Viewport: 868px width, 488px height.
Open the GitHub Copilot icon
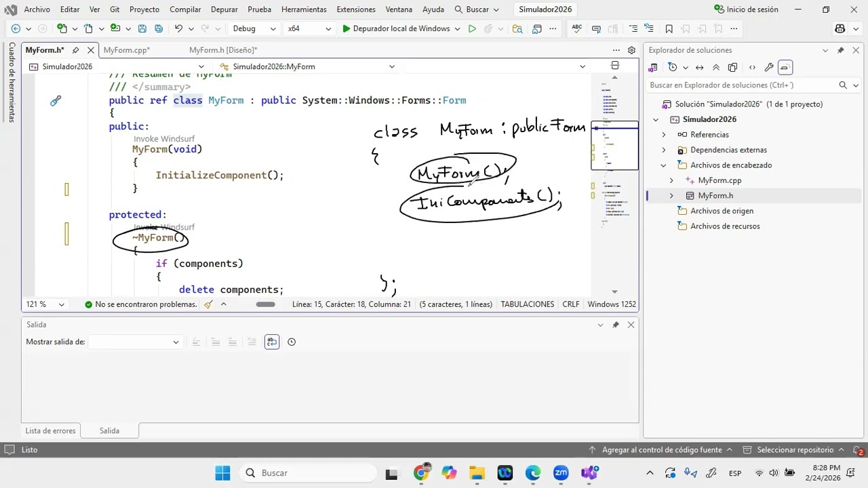(840, 28)
